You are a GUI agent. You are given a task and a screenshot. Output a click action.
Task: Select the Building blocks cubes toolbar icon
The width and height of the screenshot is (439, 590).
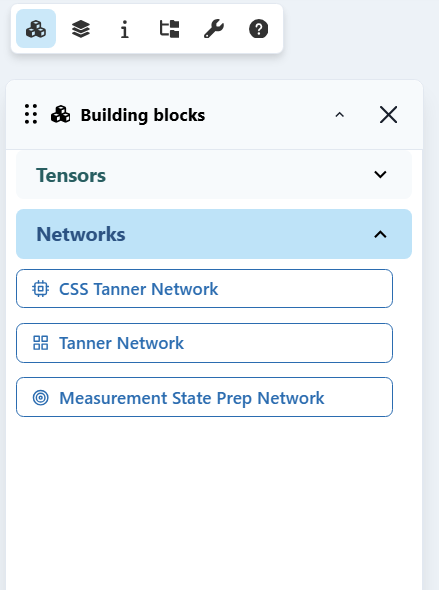tap(36, 29)
